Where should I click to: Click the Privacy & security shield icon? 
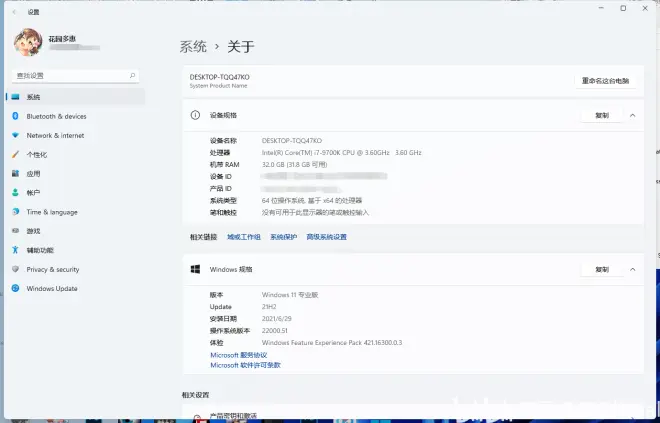(x=16, y=269)
